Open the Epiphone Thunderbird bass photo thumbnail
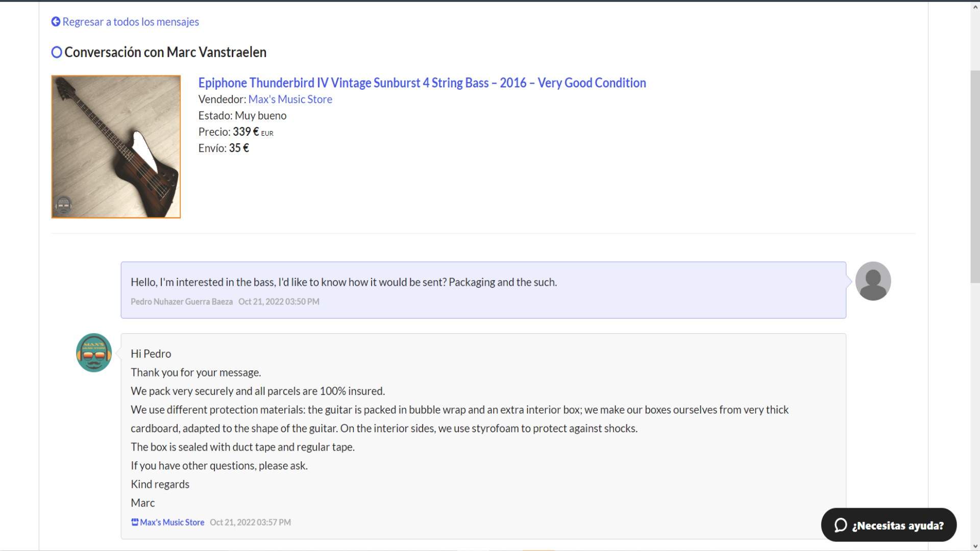Screen dimensions: 980x551 116,146
